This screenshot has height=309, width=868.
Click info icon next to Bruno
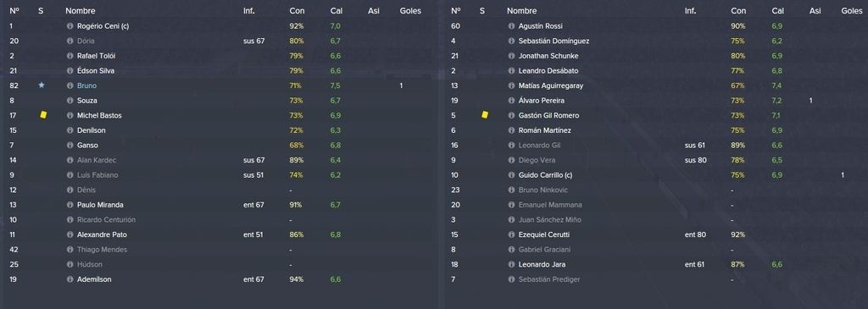[x=70, y=86]
